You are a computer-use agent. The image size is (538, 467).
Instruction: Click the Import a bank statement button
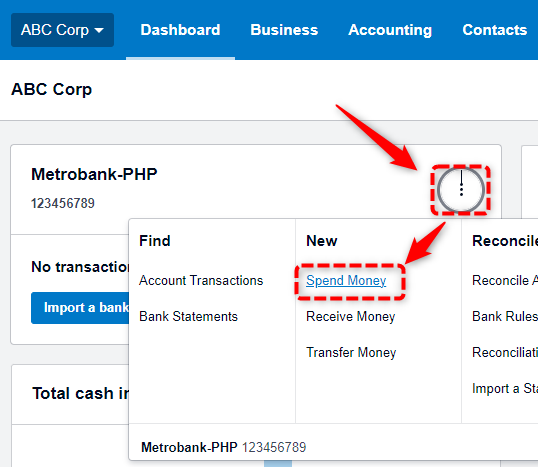[x=80, y=308]
